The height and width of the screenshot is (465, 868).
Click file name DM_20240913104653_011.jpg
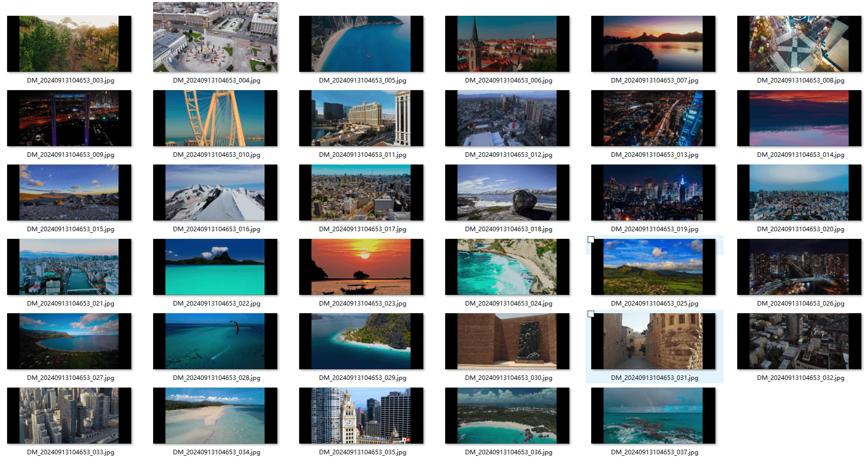[363, 155]
